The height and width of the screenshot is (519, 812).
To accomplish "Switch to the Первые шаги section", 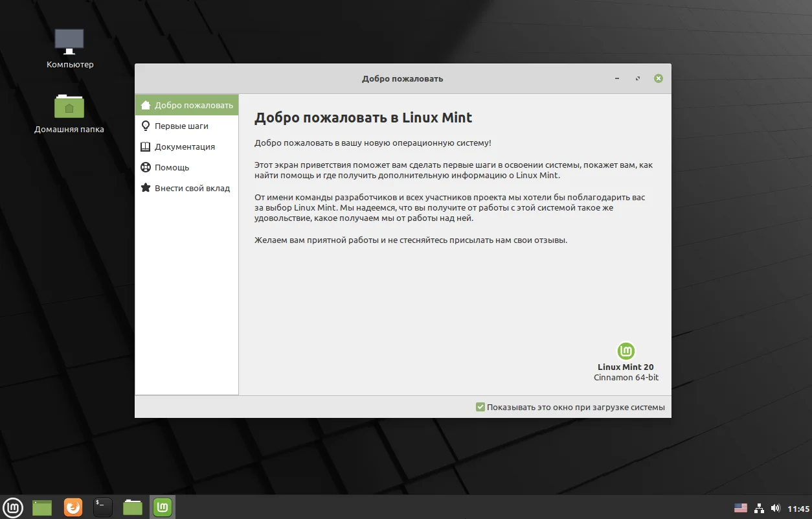I will pos(186,126).
